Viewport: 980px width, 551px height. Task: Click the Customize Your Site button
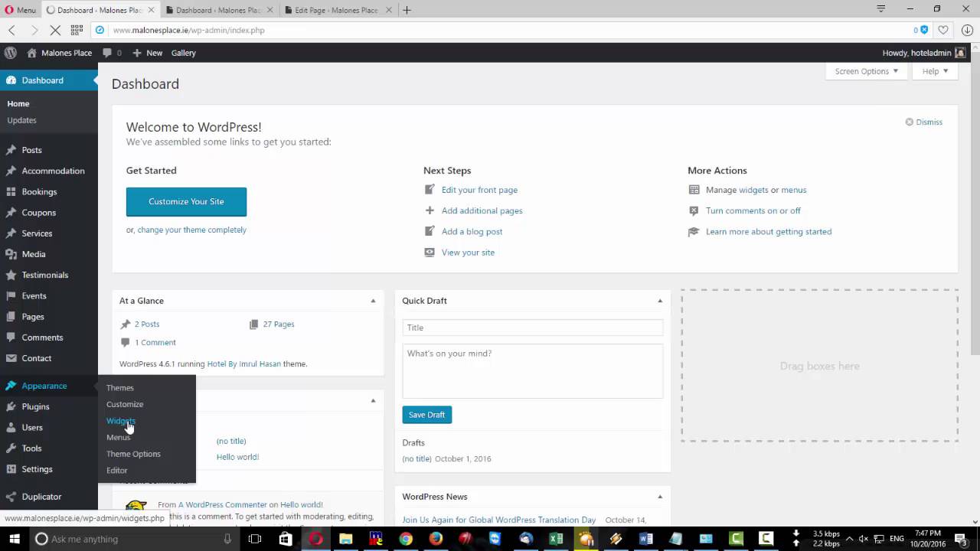tap(186, 201)
